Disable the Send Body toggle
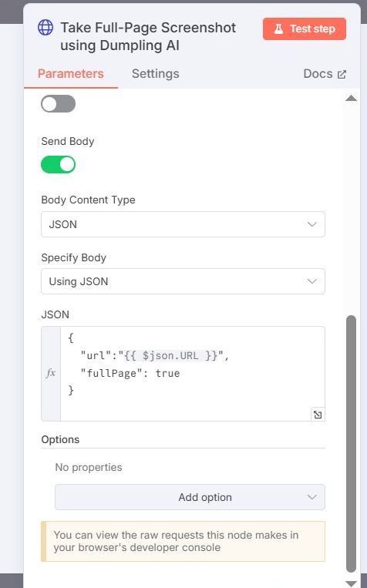Image resolution: width=367 pixels, height=588 pixels. [x=58, y=165]
